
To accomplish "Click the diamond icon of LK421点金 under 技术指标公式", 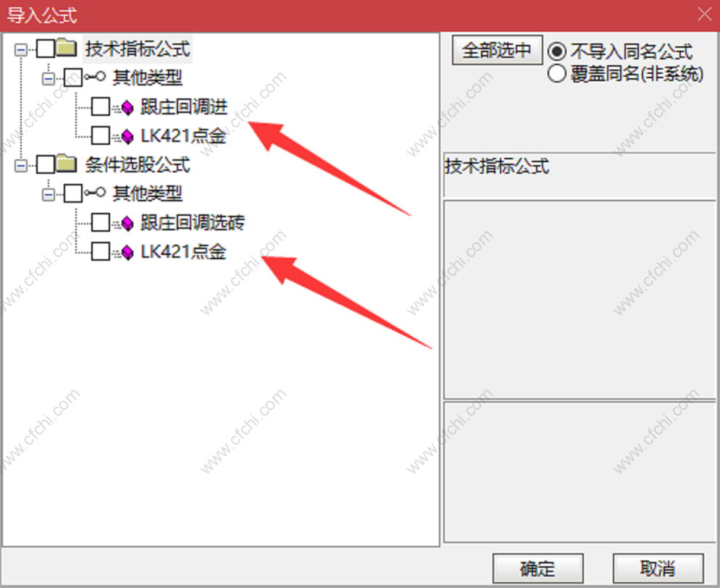I will point(127,136).
